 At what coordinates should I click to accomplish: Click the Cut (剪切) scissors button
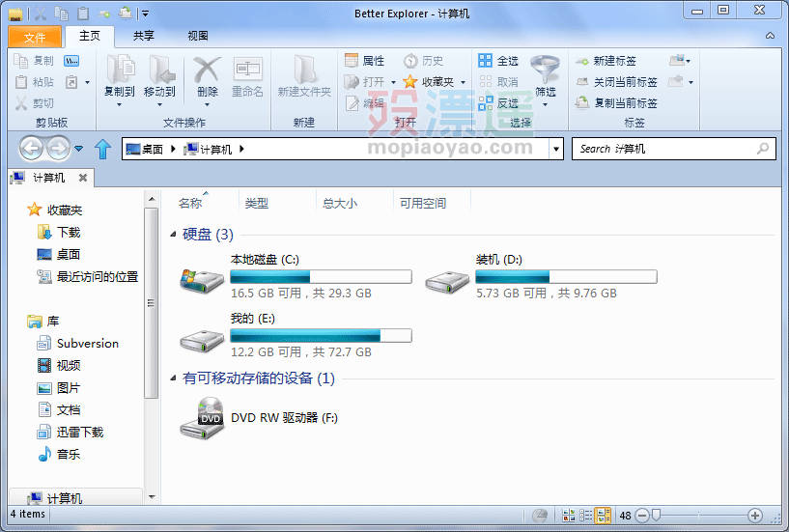click(x=33, y=102)
